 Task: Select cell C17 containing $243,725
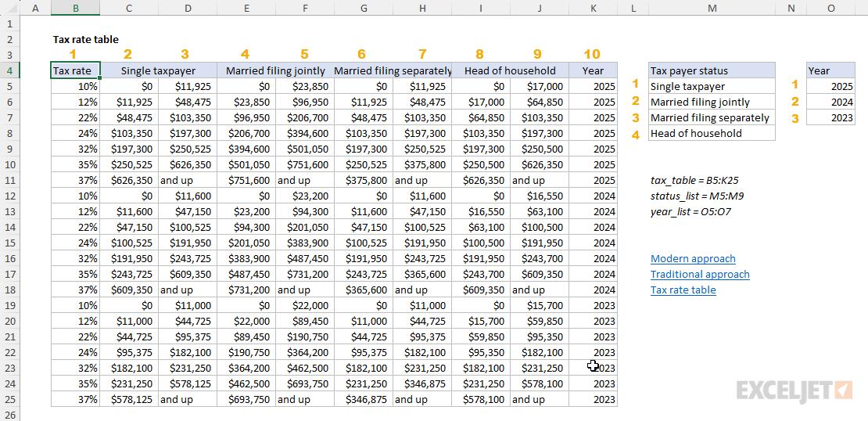tap(129, 274)
